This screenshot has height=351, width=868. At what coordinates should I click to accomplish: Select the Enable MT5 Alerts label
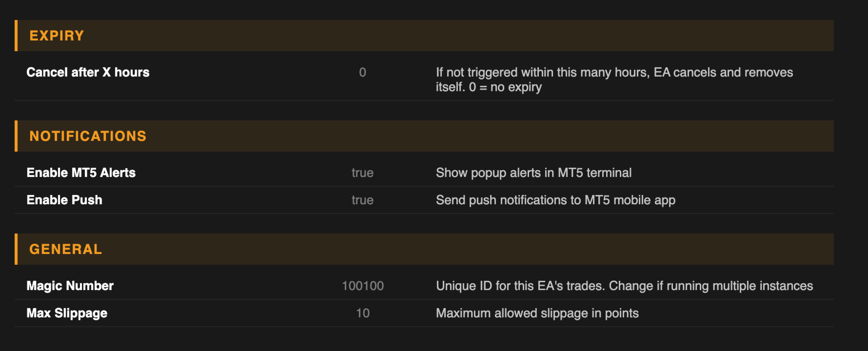(x=81, y=173)
